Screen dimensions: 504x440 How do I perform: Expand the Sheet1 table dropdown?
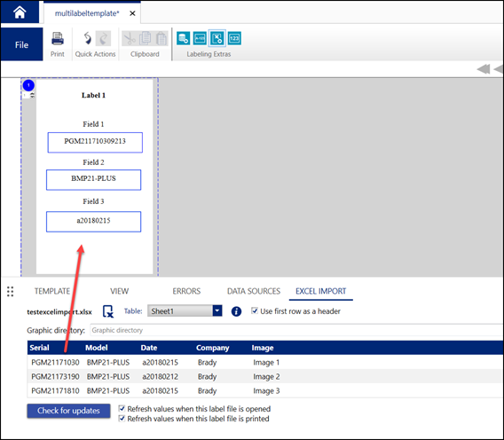click(217, 310)
